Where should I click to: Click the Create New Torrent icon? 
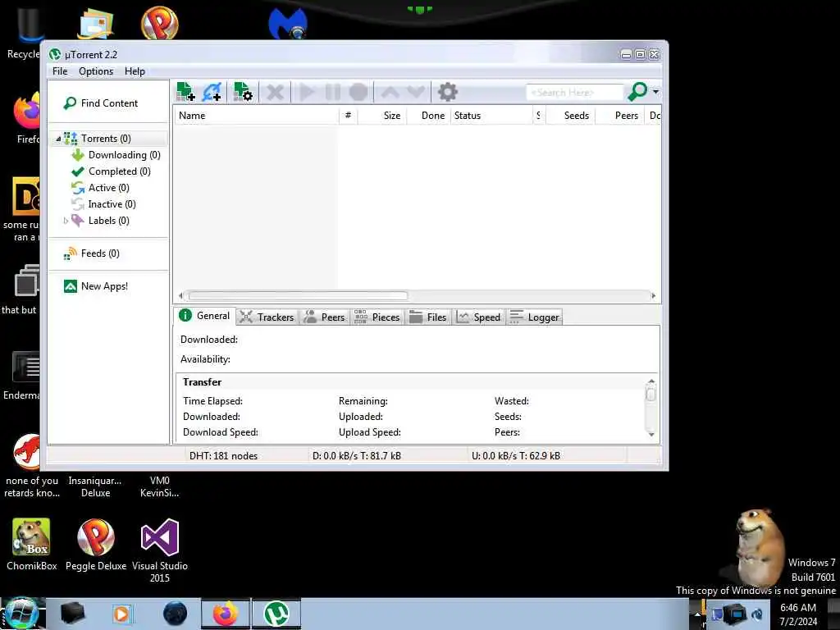tap(243, 92)
